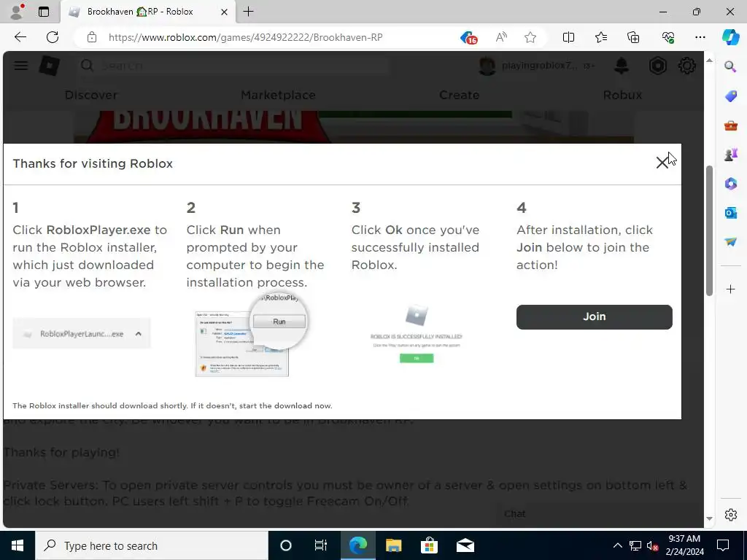Activate Read aloud icon
Viewport: 747px width, 560px height.
click(x=501, y=37)
